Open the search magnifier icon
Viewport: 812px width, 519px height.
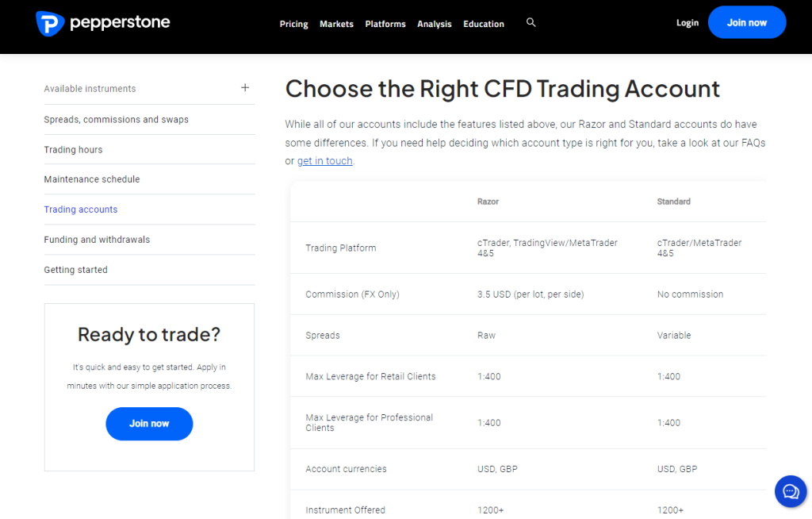[x=530, y=22]
